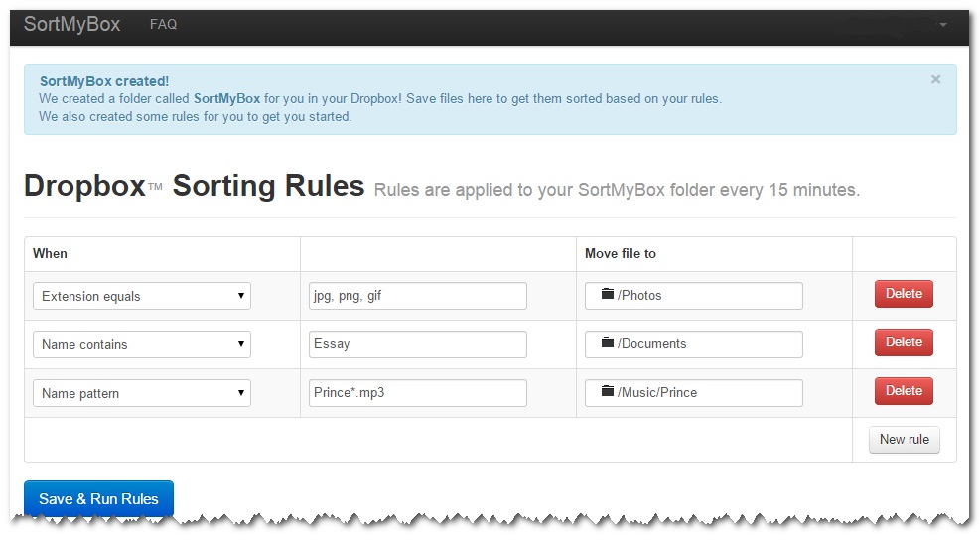This screenshot has width=980, height=541.
Task: Open the account caret menu in navbar
Action: 943,25
